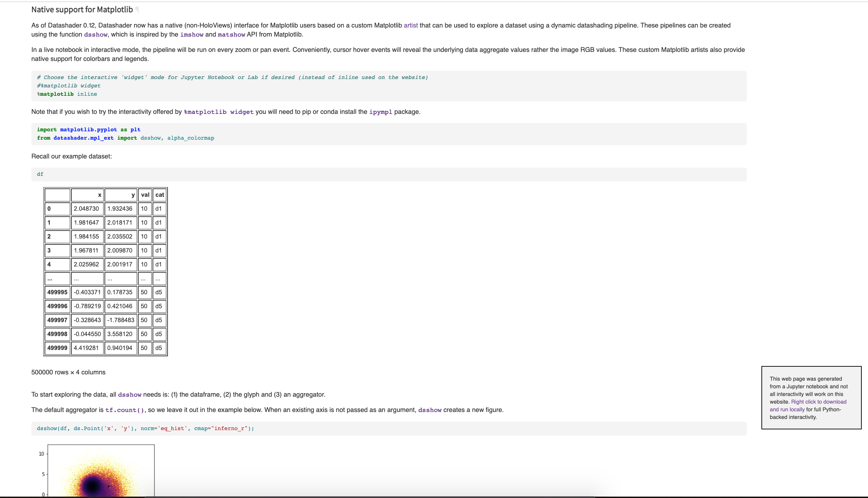Click the 'cat' column header

[159, 195]
